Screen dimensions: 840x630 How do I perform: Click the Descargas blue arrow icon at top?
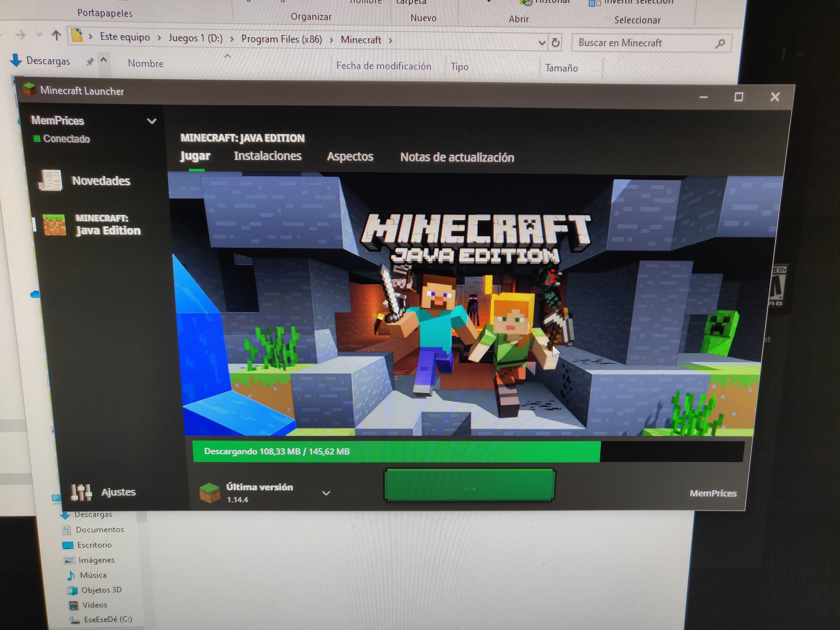tap(15, 60)
